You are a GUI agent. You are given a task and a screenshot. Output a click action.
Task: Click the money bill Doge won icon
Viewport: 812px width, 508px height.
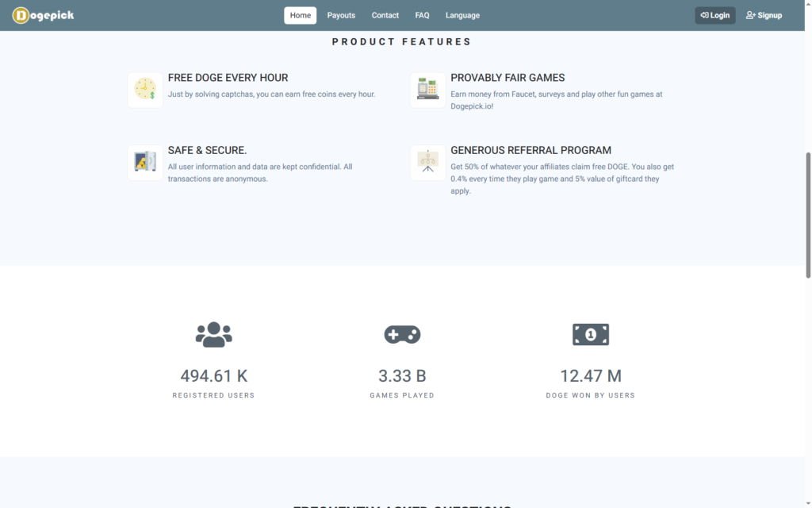coord(591,334)
